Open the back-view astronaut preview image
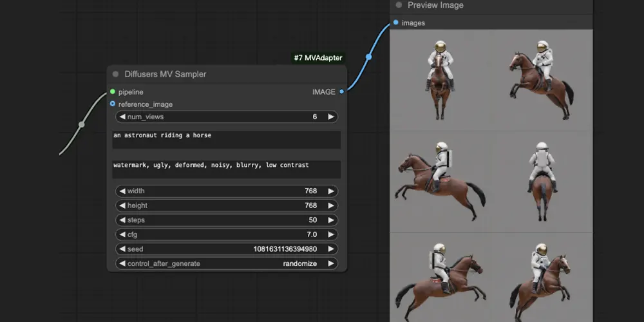 pyautogui.click(x=542, y=182)
